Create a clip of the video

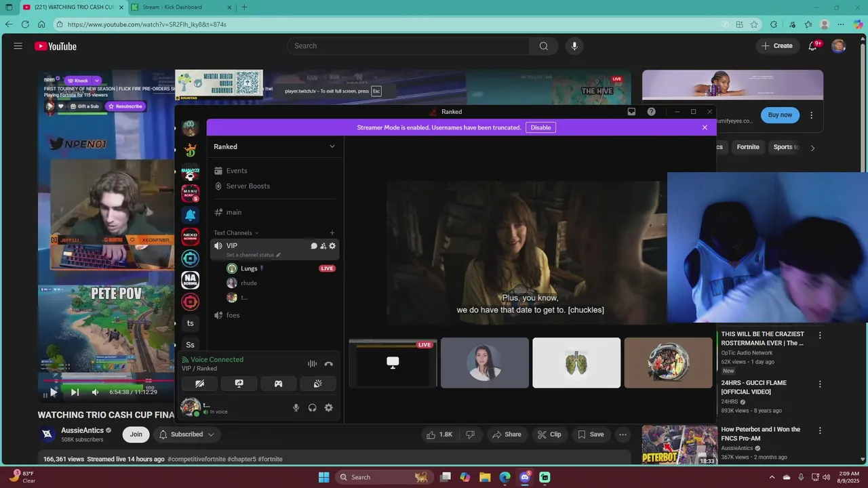(549, 434)
